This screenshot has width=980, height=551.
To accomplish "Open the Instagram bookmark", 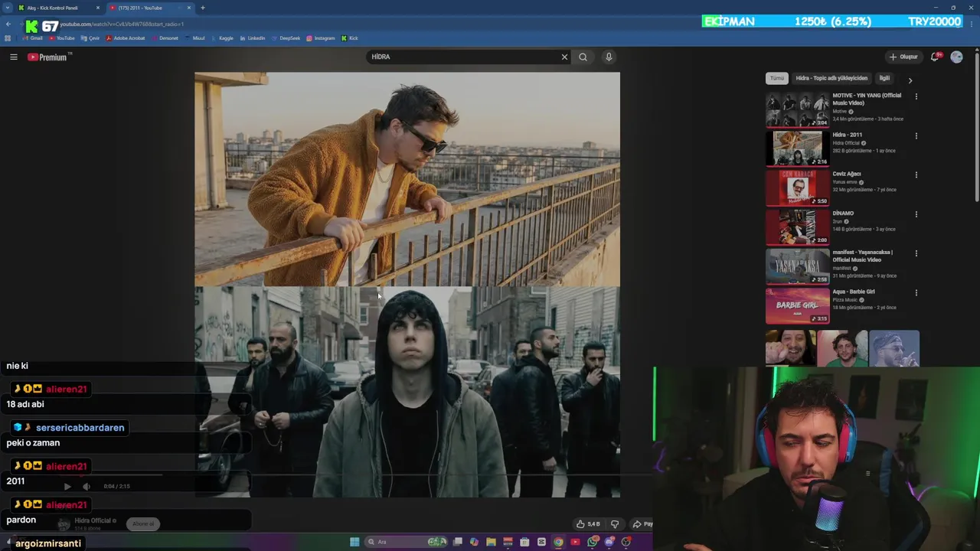I will click(x=320, y=38).
